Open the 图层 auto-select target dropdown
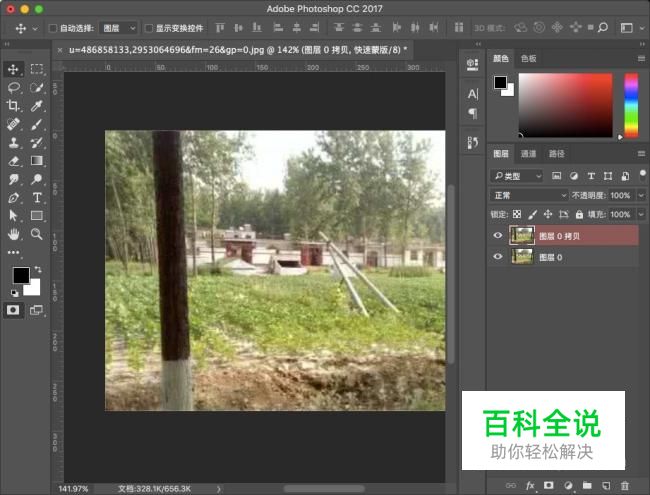The image size is (650, 495). [x=118, y=28]
